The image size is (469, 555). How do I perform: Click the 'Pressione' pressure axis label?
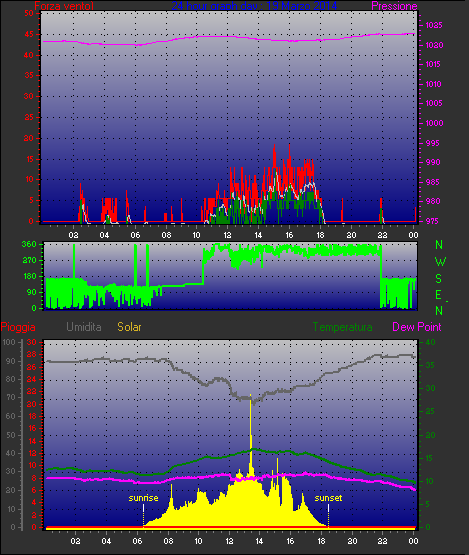394,6
